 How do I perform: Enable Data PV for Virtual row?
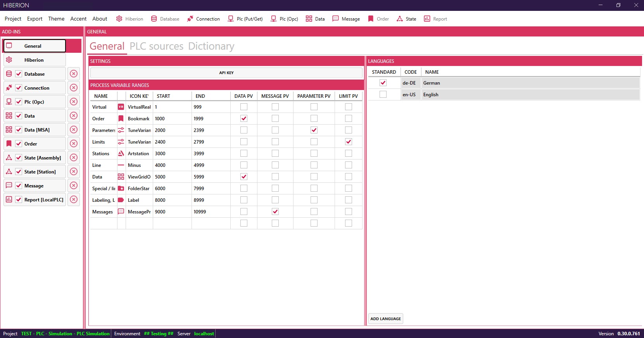(244, 107)
